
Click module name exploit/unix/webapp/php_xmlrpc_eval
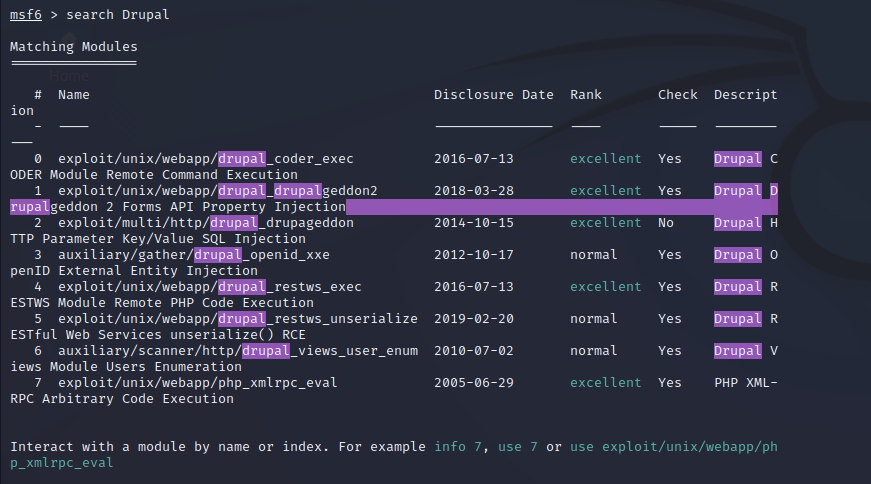click(198, 383)
